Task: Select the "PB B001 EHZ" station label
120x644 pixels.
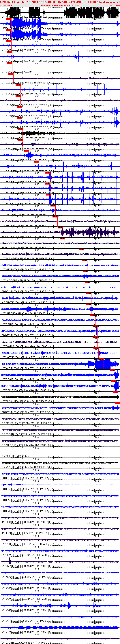Action: (9, 479)
